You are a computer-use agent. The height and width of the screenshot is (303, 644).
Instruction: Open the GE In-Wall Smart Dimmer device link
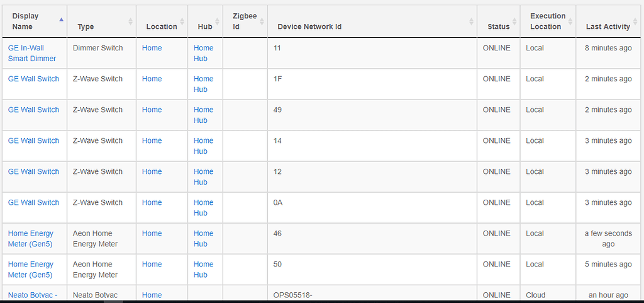point(32,53)
